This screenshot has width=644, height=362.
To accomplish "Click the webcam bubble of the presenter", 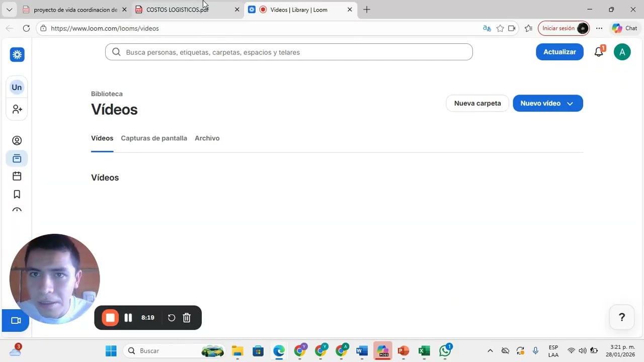I will pyautogui.click(x=54, y=279).
